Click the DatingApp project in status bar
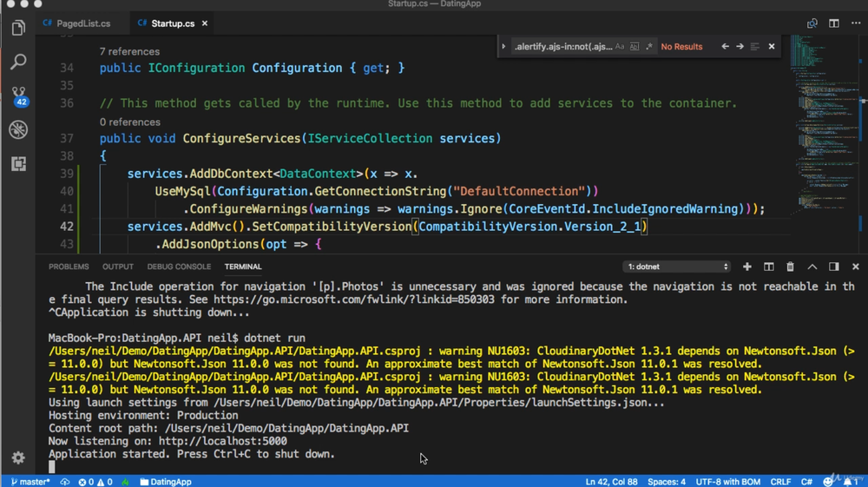868x487 pixels. [166, 482]
